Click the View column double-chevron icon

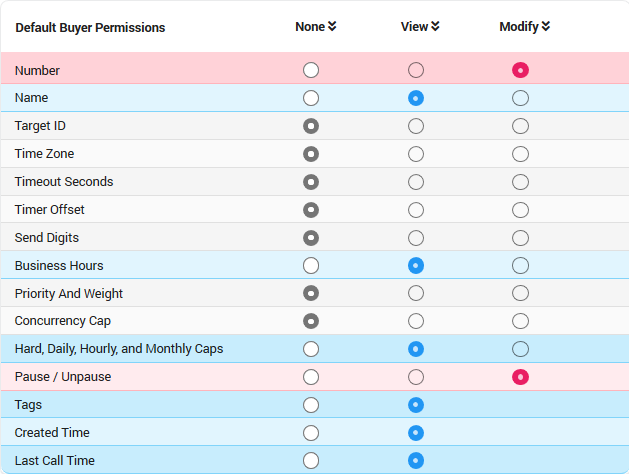(x=435, y=27)
